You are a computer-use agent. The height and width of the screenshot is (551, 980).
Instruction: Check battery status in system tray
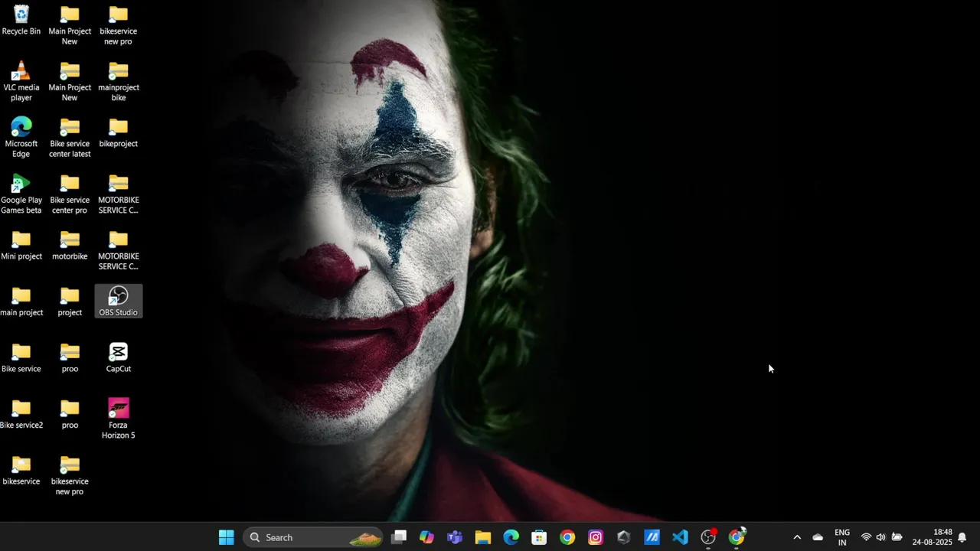pyautogui.click(x=897, y=537)
